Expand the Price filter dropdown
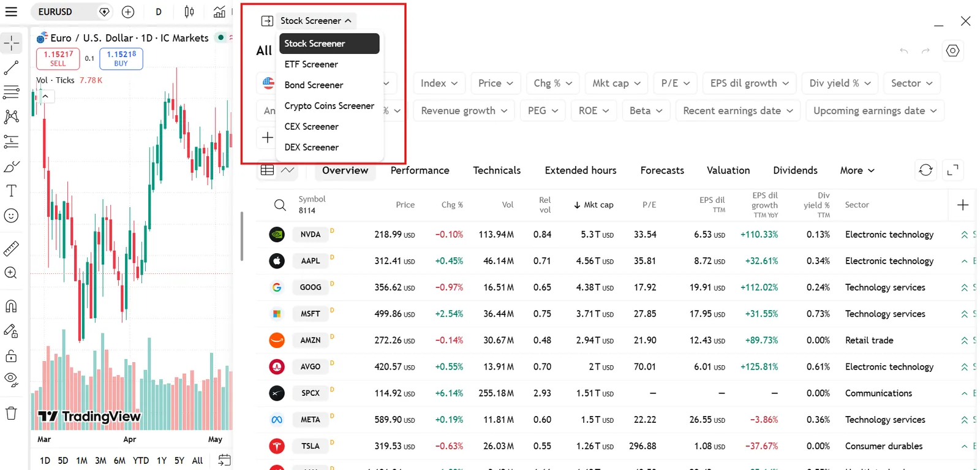The image size is (980, 470). 496,83
